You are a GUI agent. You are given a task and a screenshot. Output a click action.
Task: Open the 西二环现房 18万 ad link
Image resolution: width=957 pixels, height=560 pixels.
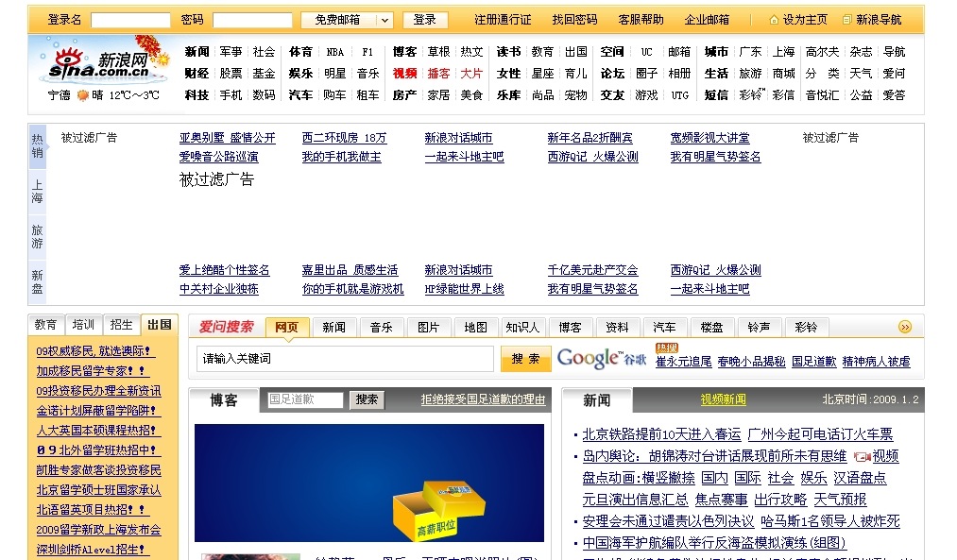coord(344,139)
